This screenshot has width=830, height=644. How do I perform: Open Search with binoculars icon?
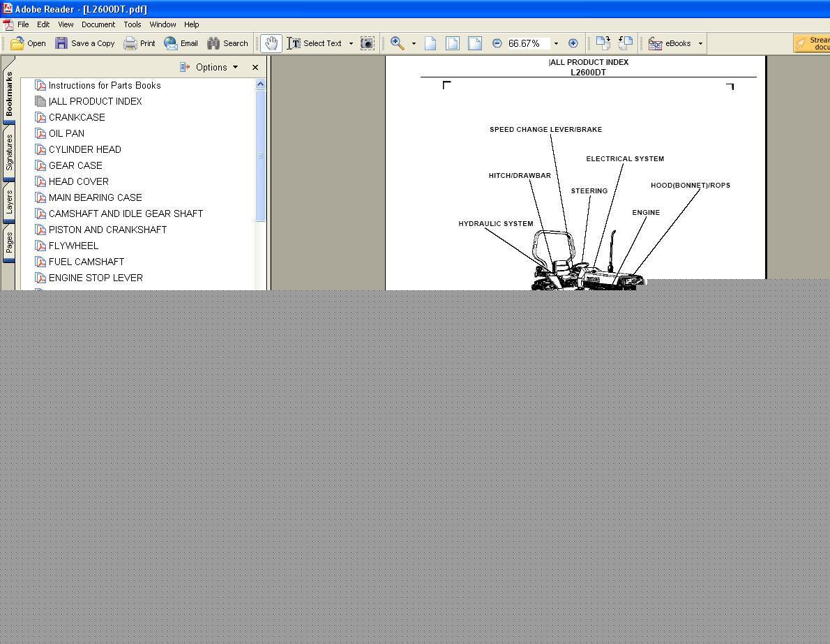(x=227, y=43)
